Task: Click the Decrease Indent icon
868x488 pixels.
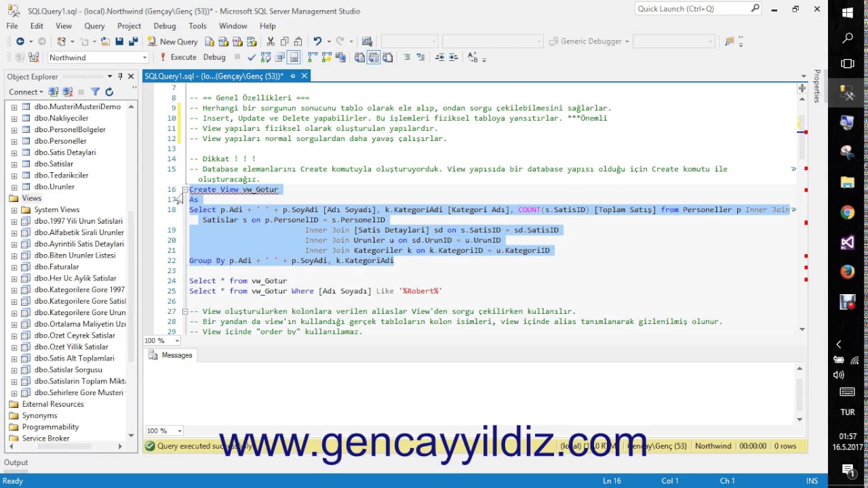Action: 439,58
